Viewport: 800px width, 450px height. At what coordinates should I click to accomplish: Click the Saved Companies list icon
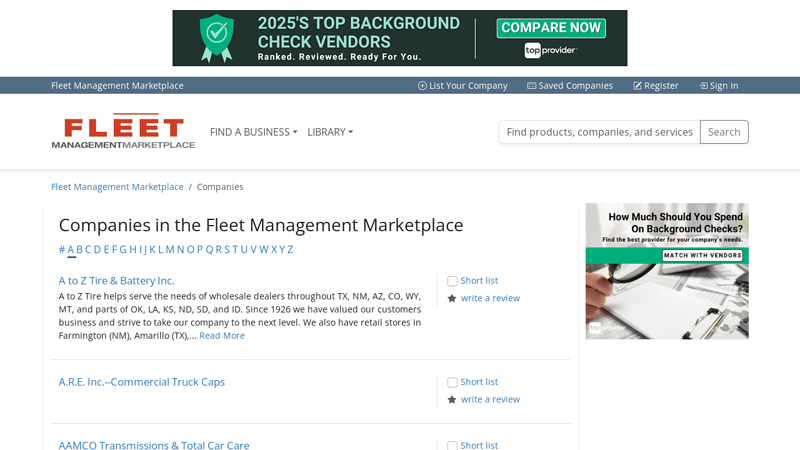click(532, 86)
